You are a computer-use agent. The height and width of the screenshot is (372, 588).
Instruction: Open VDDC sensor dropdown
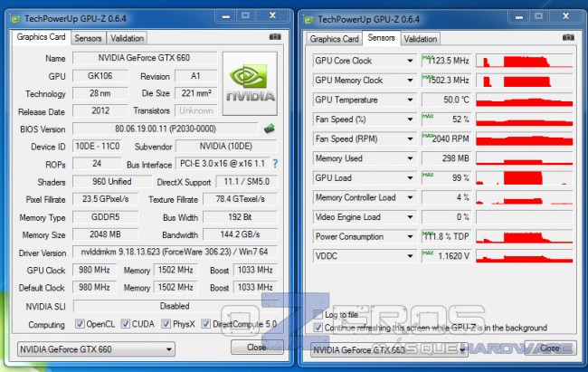411,255
